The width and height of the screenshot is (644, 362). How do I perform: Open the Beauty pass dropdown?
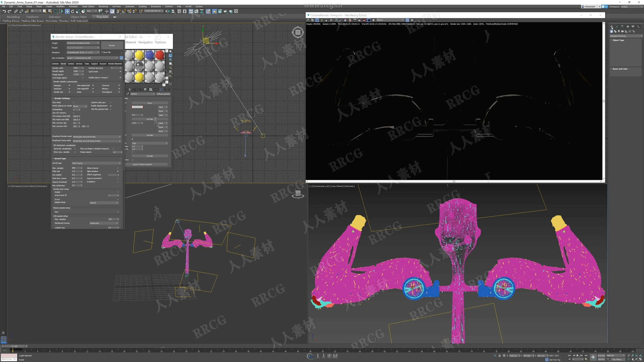click(x=390, y=20)
